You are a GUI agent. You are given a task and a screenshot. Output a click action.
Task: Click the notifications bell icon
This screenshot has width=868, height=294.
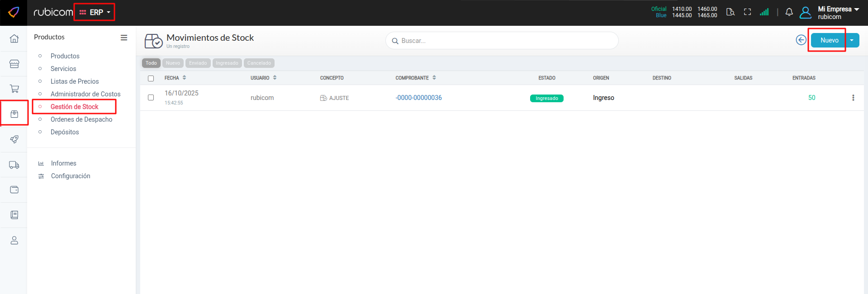pyautogui.click(x=789, y=12)
